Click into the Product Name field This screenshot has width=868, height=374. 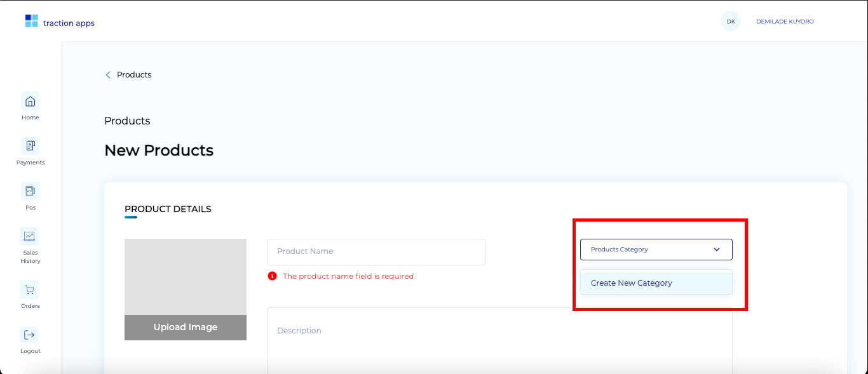point(376,251)
